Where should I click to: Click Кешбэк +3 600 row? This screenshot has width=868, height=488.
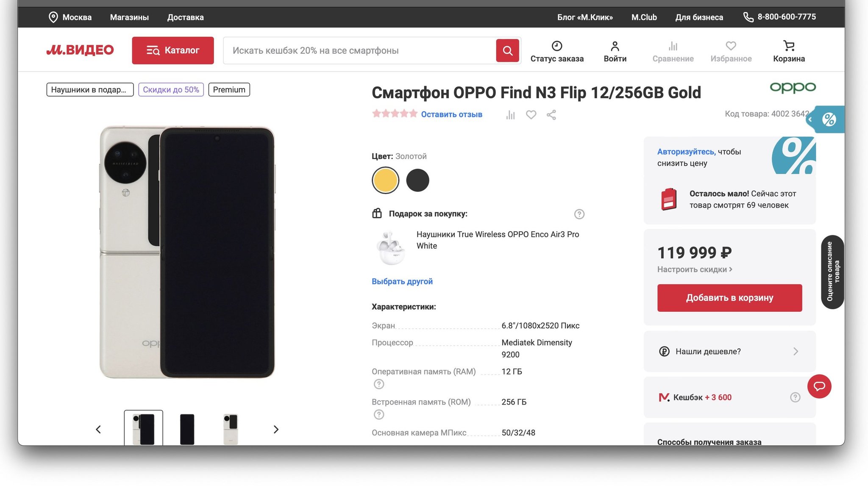click(729, 397)
